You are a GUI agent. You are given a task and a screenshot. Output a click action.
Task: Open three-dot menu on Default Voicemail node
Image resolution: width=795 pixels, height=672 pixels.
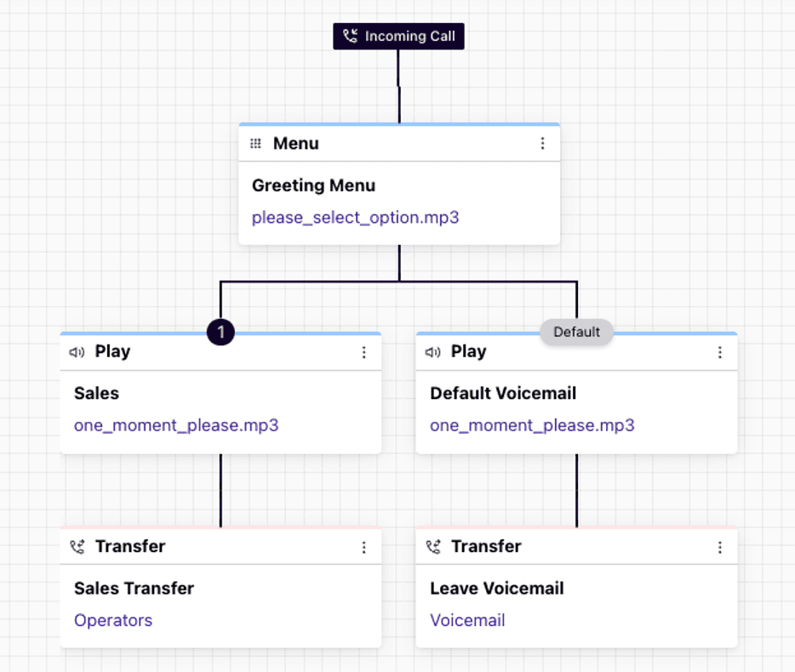(720, 352)
